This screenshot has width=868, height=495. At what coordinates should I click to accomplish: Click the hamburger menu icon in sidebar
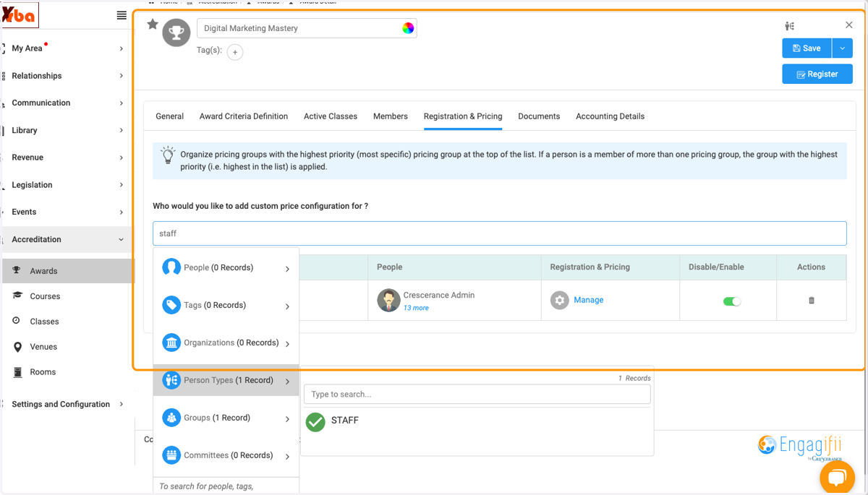(122, 15)
